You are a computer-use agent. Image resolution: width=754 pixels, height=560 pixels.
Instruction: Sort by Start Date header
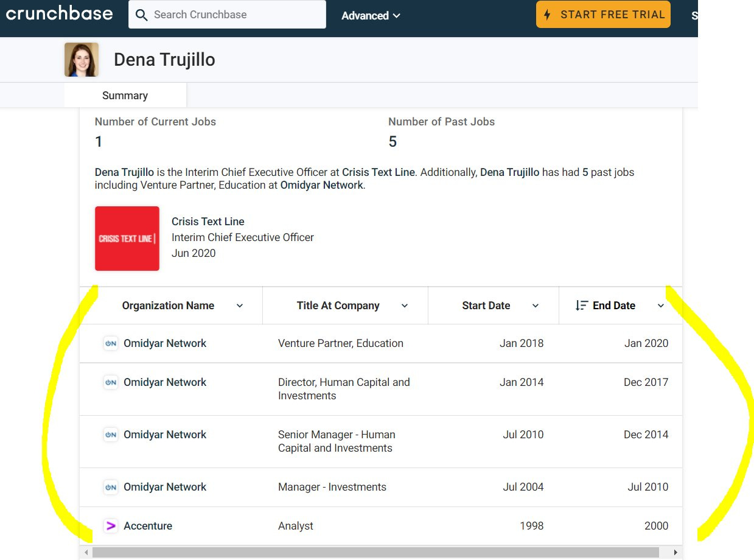tap(486, 306)
